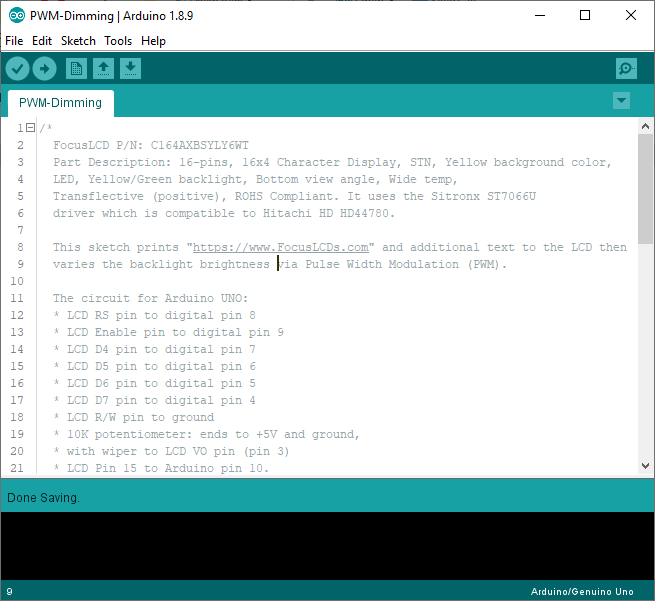Click 'Hitachi HD HD44780' in line 6
Image resolution: width=655 pixels, height=601 pixels.
tap(326, 213)
